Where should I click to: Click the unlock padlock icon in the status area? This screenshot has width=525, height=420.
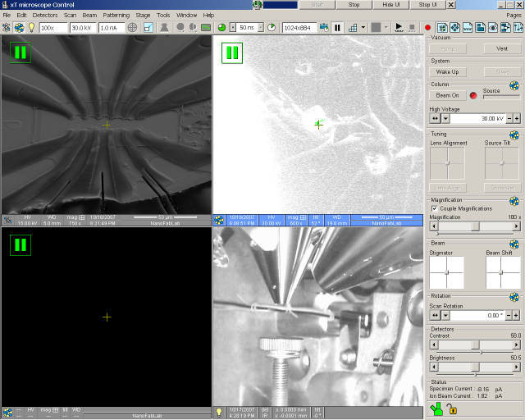(453, 409)
